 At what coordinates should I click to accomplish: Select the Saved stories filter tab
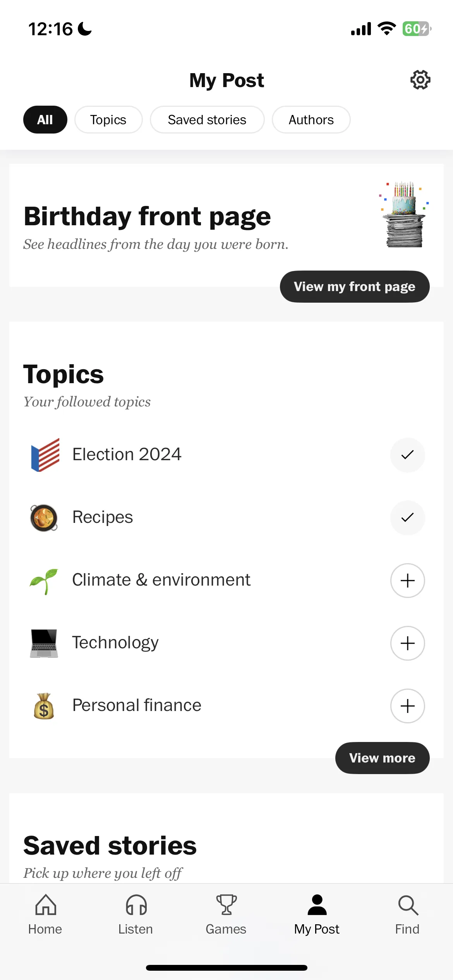point(207,120)
